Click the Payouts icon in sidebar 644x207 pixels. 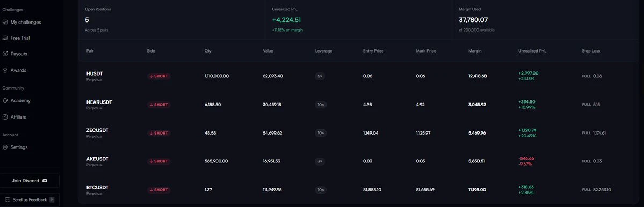[x=5, y=54]
